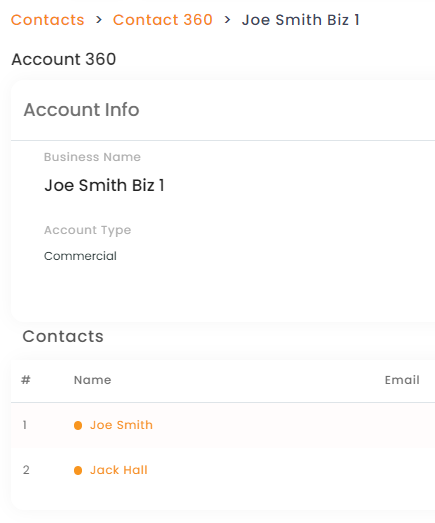Click the # column header
This screenshot has width=435, height=523.
(26, 380)
